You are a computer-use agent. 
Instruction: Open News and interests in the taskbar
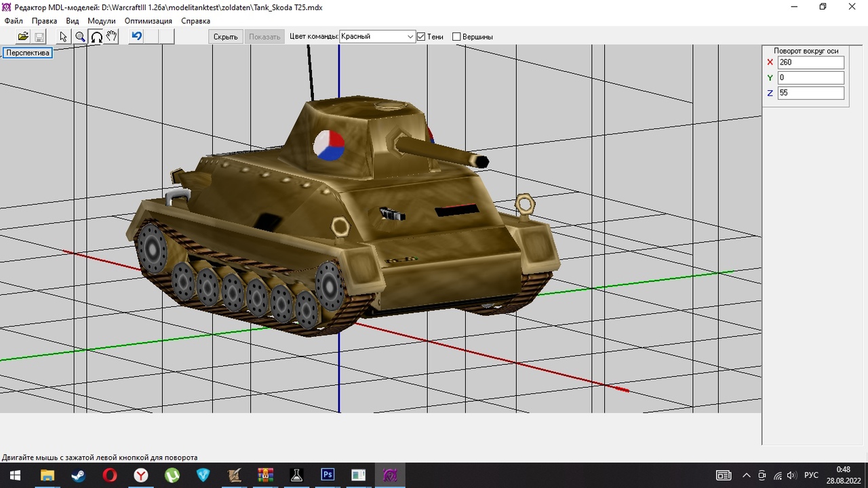click(x=724, y=475)
